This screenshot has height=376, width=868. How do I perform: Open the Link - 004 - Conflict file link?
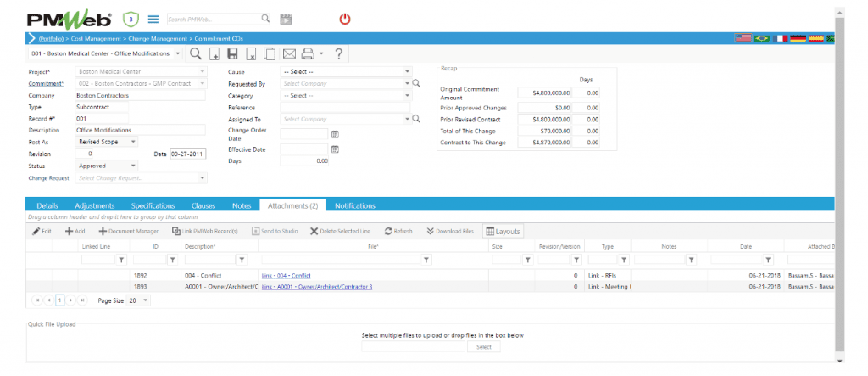pos(286,276)
